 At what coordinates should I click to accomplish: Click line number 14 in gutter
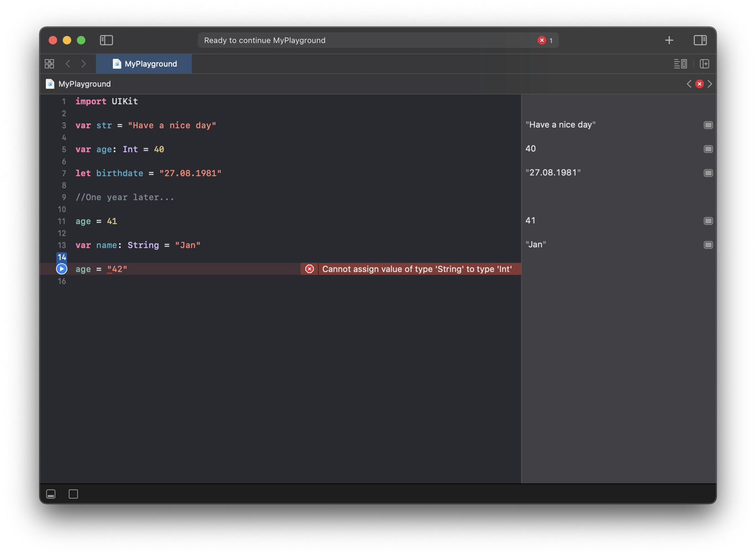[x=61, y=257]
